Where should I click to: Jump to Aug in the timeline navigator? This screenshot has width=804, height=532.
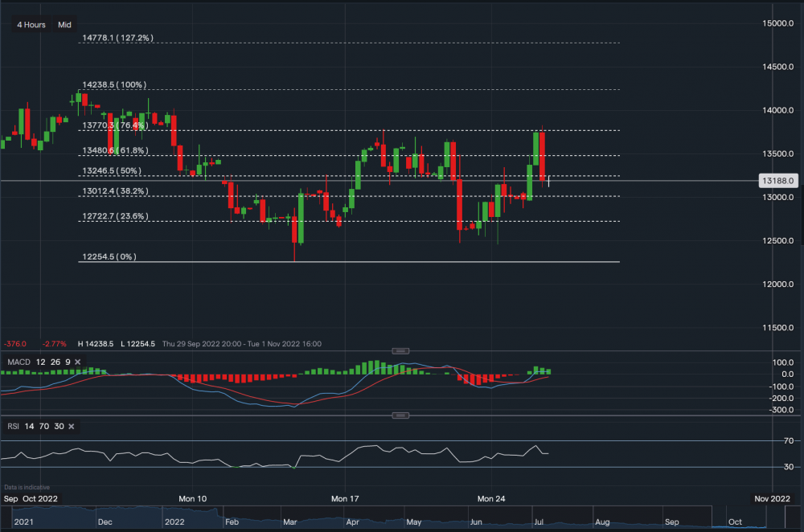[x=601, y=522]
